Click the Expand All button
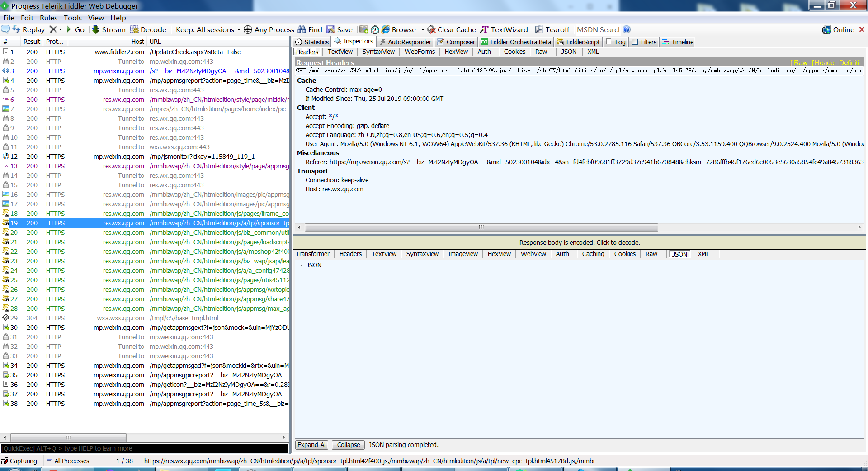Screen dimensions: 868x471 [x=311, y=445]
